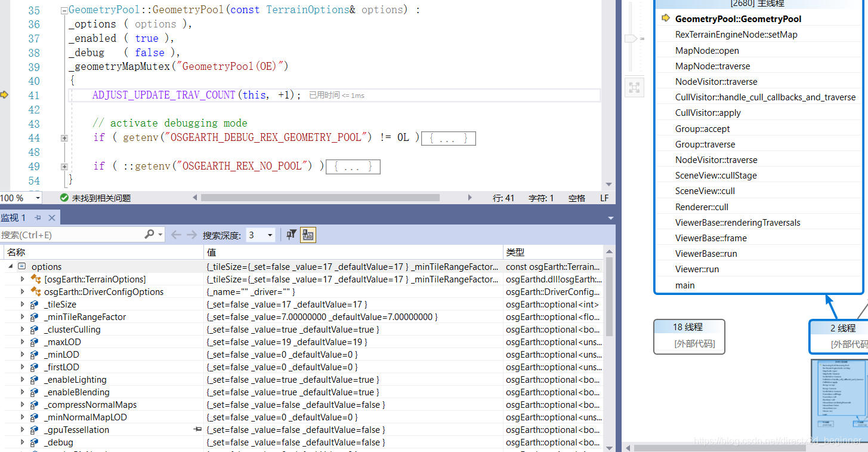Click the _compressNormalMaps field icon

point(35,405)
